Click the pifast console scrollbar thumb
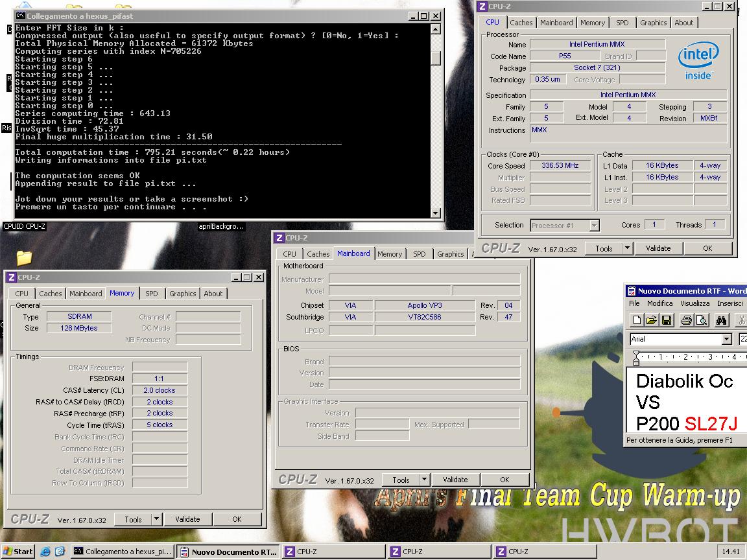Screen dimensions: 747x560 click(436, 58)
